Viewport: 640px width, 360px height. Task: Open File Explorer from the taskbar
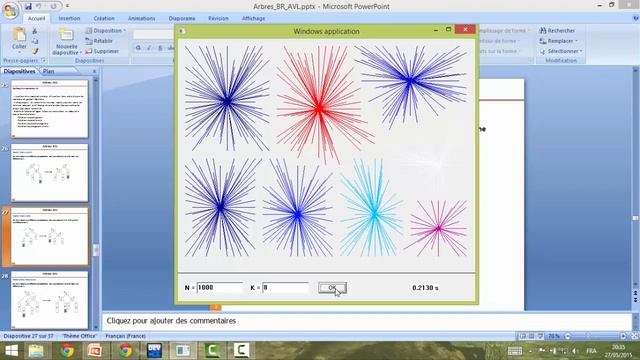[36, 351]
